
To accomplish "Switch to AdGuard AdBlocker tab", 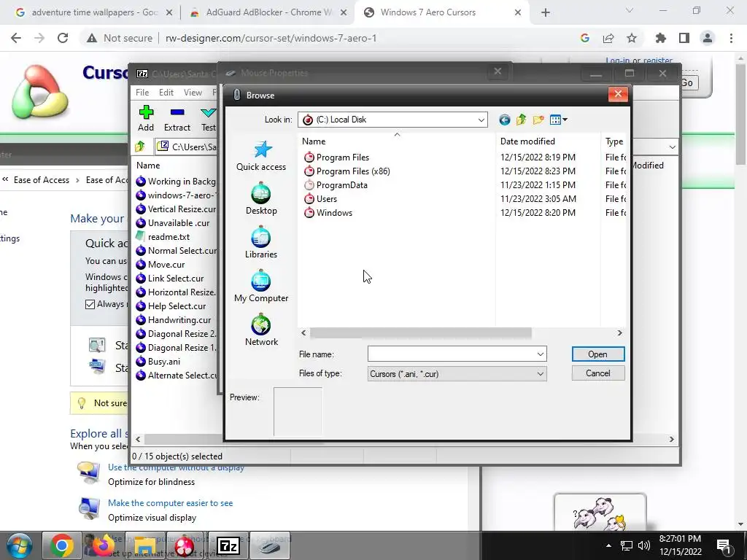I will pyautogui.click(x=268, y=12).
